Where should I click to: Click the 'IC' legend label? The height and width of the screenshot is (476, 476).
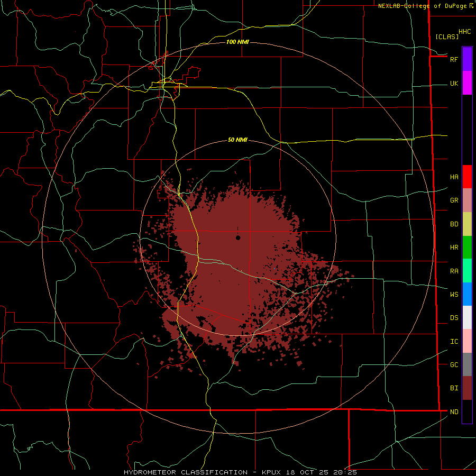point(454,342)
